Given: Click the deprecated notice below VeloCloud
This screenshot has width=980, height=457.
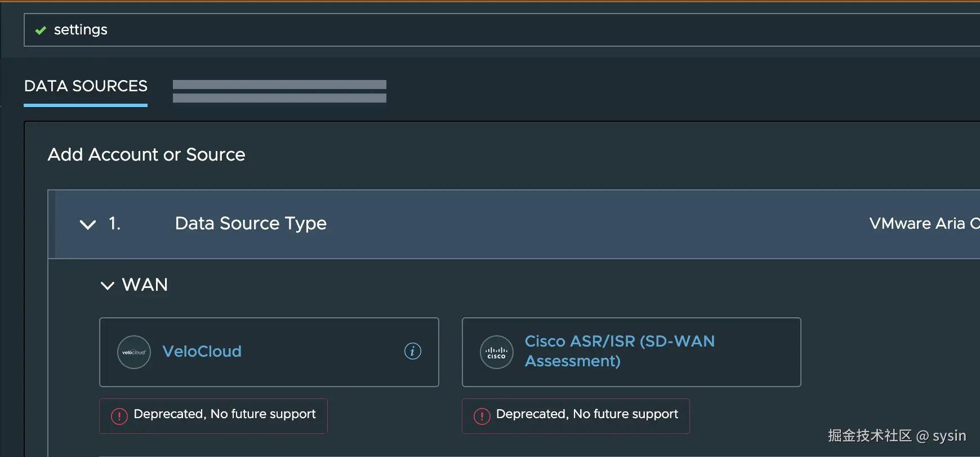Looking at the screenshot, I should [x=224, y=414].
